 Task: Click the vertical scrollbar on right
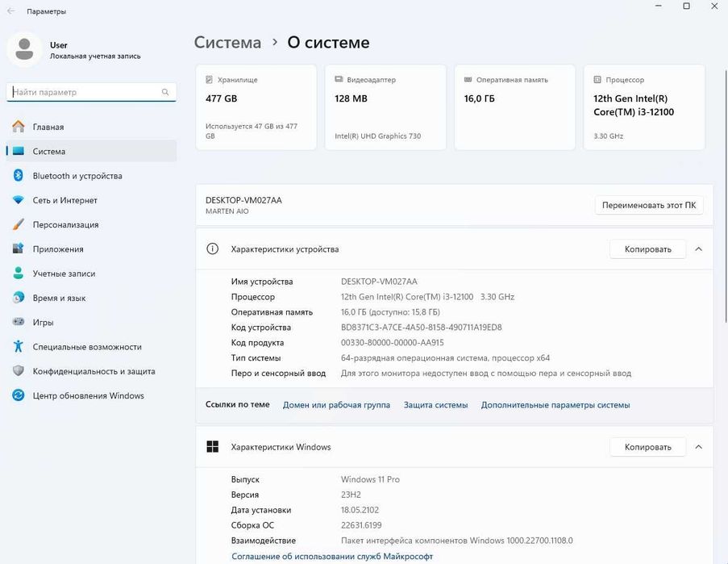(726, 195)
